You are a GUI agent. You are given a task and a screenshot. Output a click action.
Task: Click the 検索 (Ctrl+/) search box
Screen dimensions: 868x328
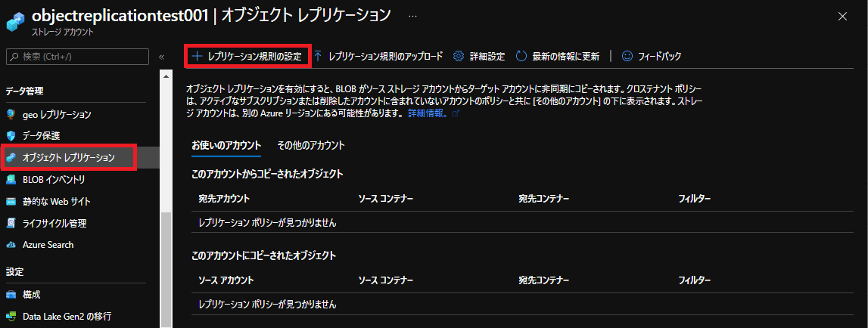pos(77,57)
